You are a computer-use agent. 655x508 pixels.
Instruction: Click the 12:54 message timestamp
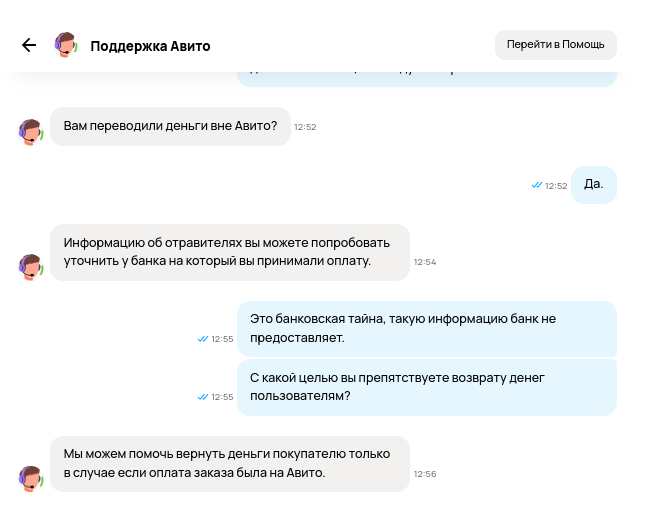click(x=425, y=262)
